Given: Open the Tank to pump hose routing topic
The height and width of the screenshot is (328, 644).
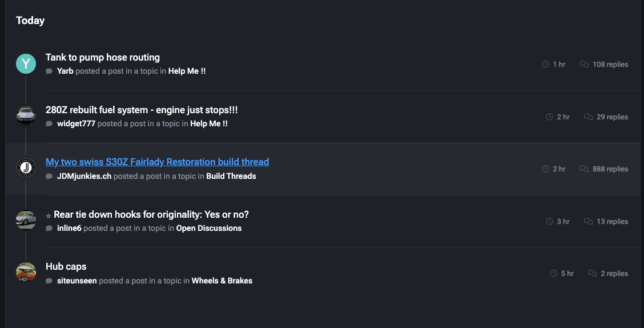Looking at the screenshot, I should pyautogui.click(x=103, y=57).
